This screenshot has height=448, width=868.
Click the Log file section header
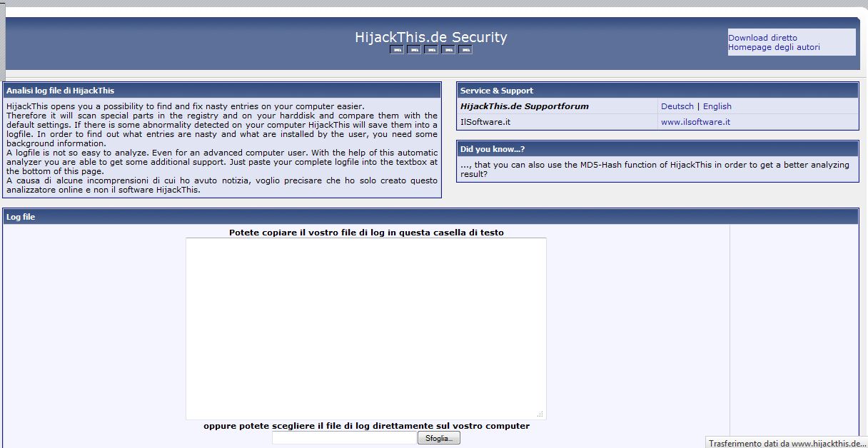click(430, 217)
